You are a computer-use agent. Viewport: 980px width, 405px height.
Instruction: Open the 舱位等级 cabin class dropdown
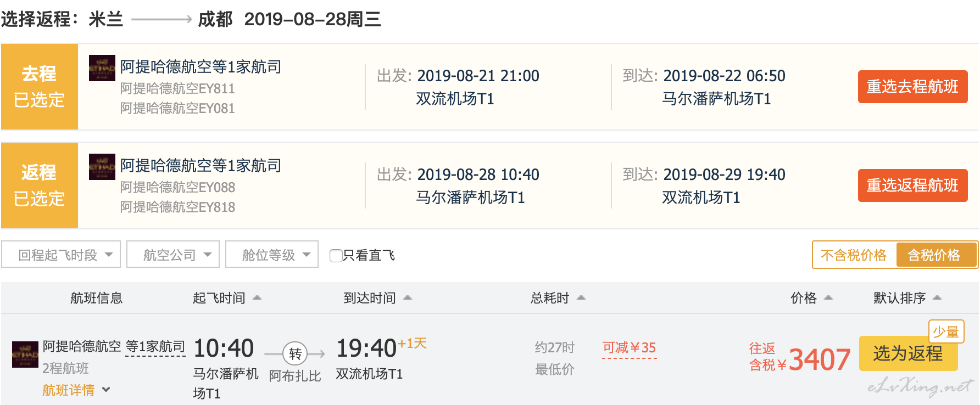tap(272, 255)
